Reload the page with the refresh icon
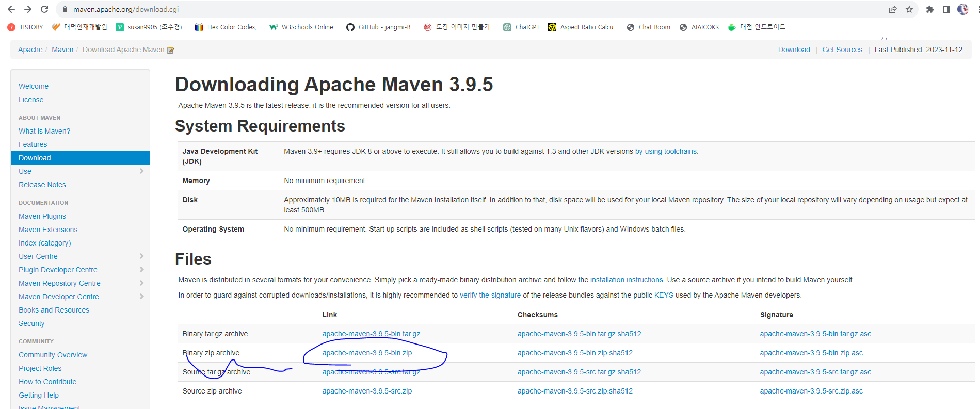 [44, 9]
